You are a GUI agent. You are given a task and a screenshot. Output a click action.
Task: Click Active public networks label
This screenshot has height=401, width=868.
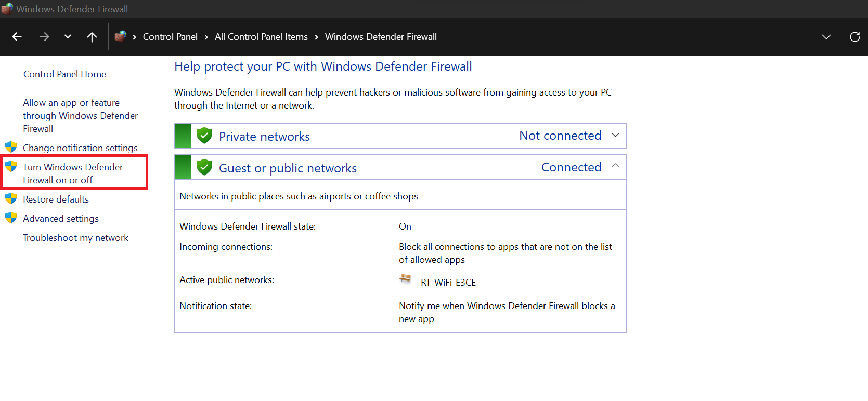(x=227, y=280)
